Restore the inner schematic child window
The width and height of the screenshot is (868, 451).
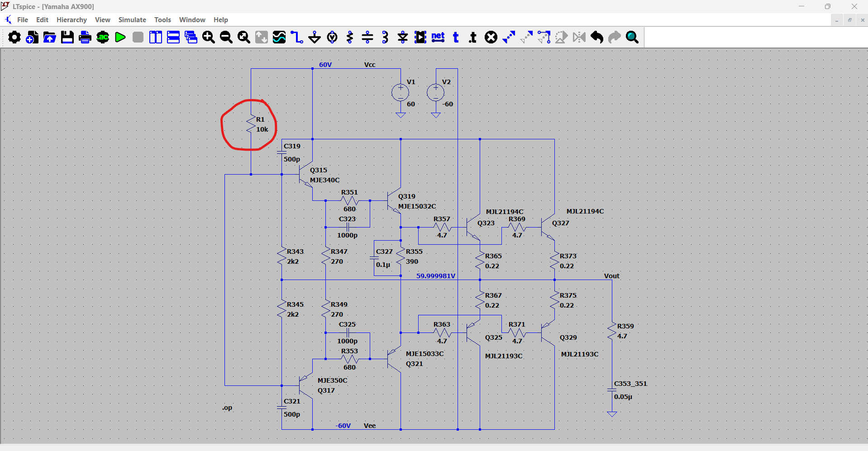(849, 20)
